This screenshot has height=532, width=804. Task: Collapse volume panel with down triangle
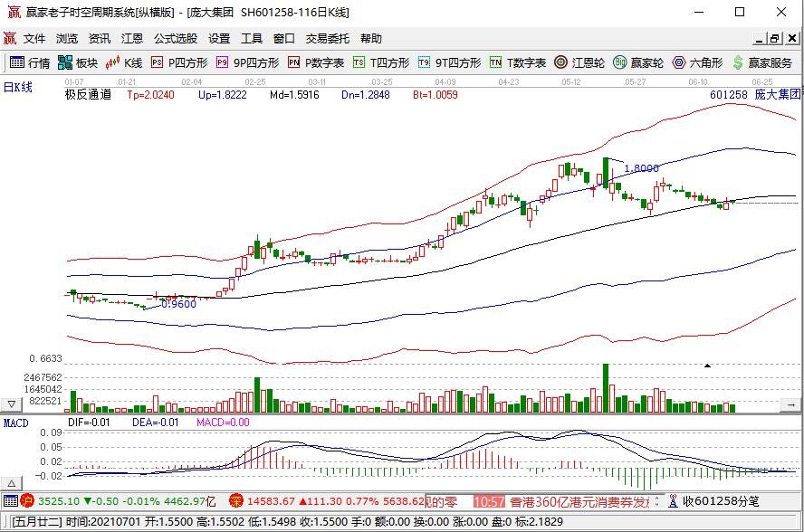11,404
